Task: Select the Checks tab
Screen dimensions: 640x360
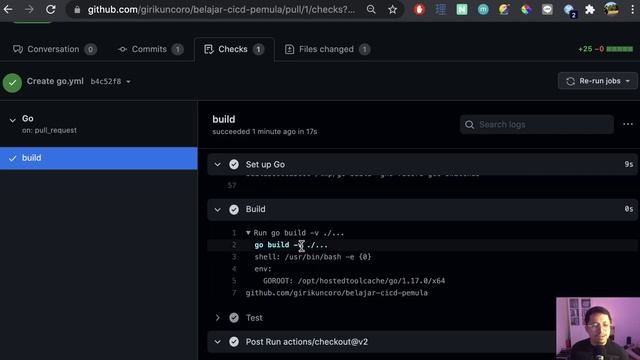Action: coord(234,49)
